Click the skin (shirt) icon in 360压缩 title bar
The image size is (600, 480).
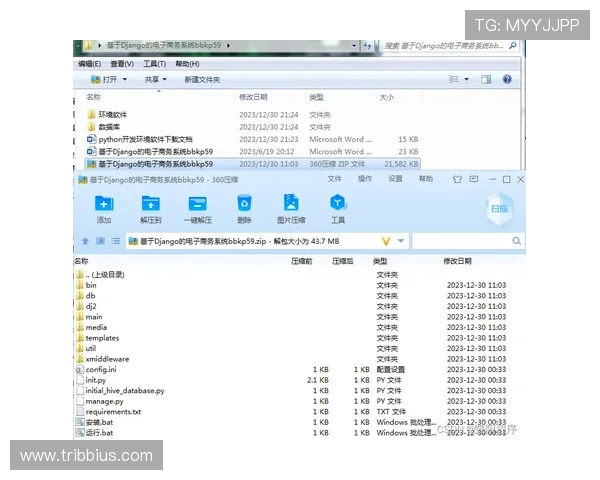(x=457, y=179)
